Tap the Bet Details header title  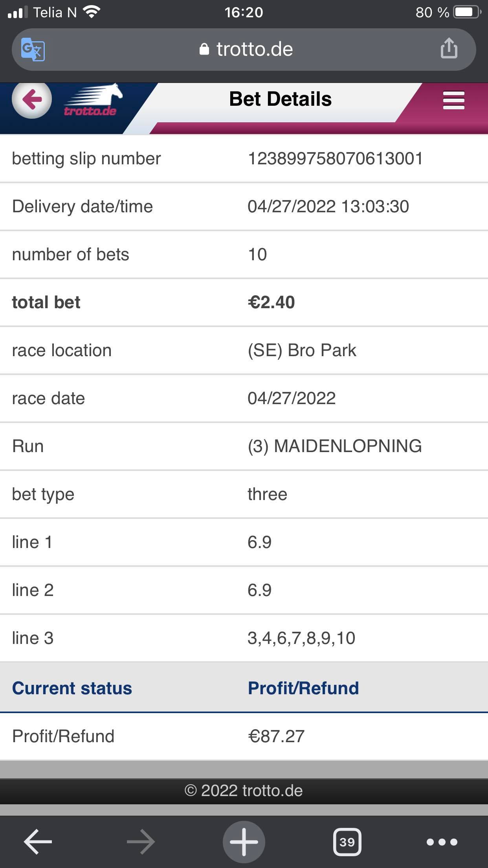tap(280, 99)
